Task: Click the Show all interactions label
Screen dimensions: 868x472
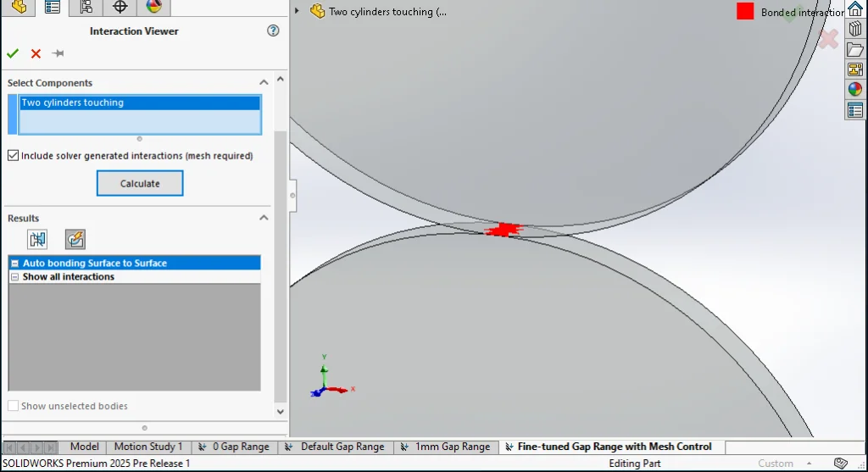Action: tap(68, 276)
